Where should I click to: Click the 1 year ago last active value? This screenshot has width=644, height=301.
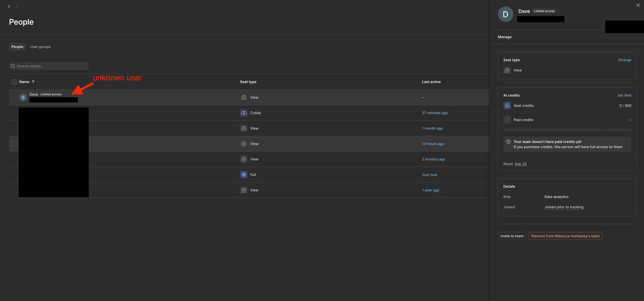[430, 190]
